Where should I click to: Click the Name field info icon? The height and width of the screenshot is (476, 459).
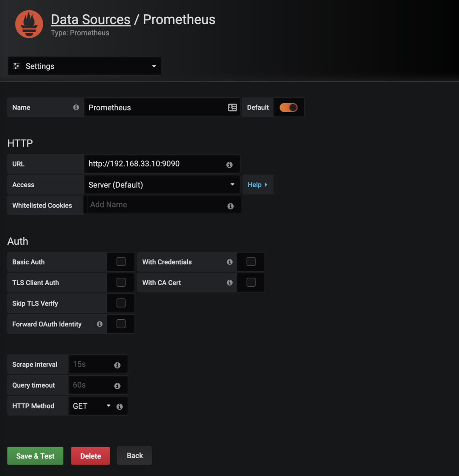[x=76, y=107]
